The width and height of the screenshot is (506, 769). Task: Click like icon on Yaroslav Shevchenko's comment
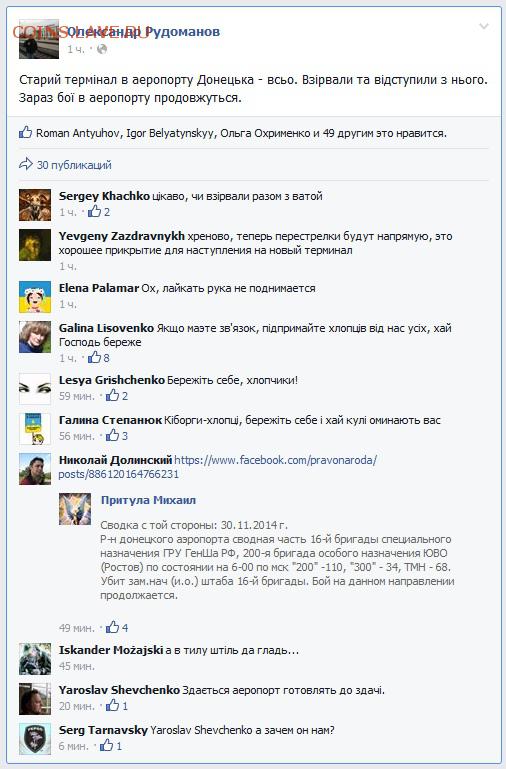click(113, 705)
